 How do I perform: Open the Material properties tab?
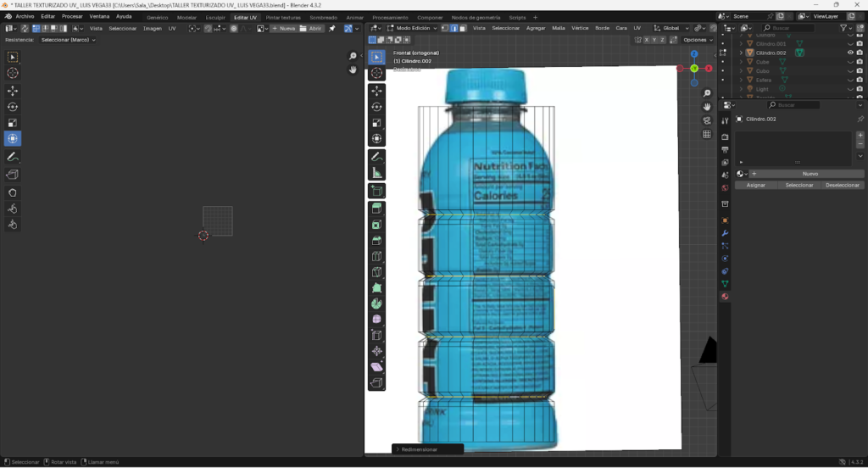[x=725, y=297]
